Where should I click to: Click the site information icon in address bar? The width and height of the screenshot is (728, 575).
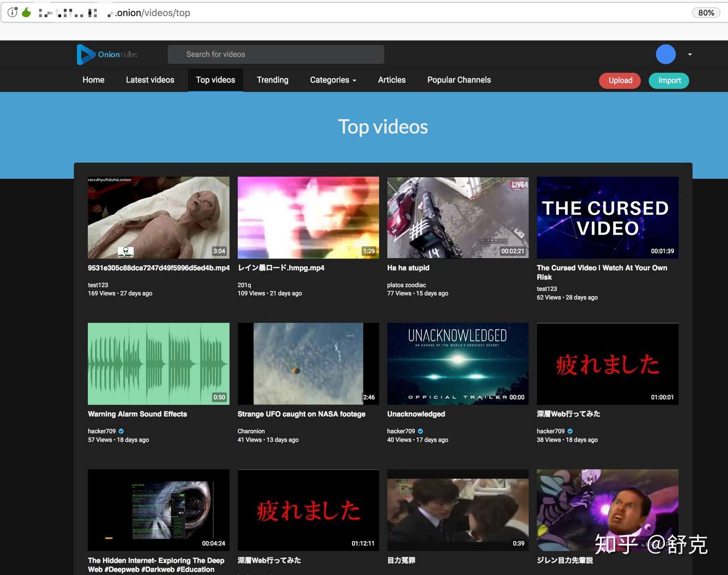click(13, 12)
